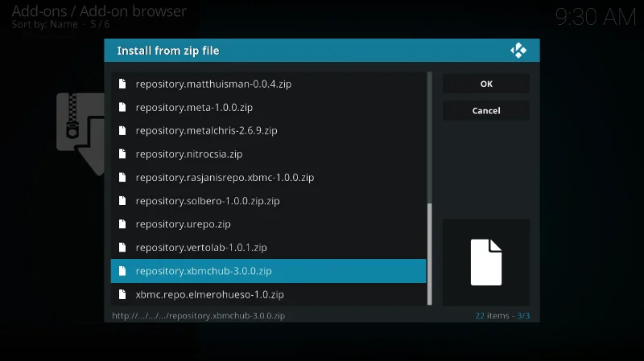
Task: Click the http path text in footer
Action: point(198,315)
